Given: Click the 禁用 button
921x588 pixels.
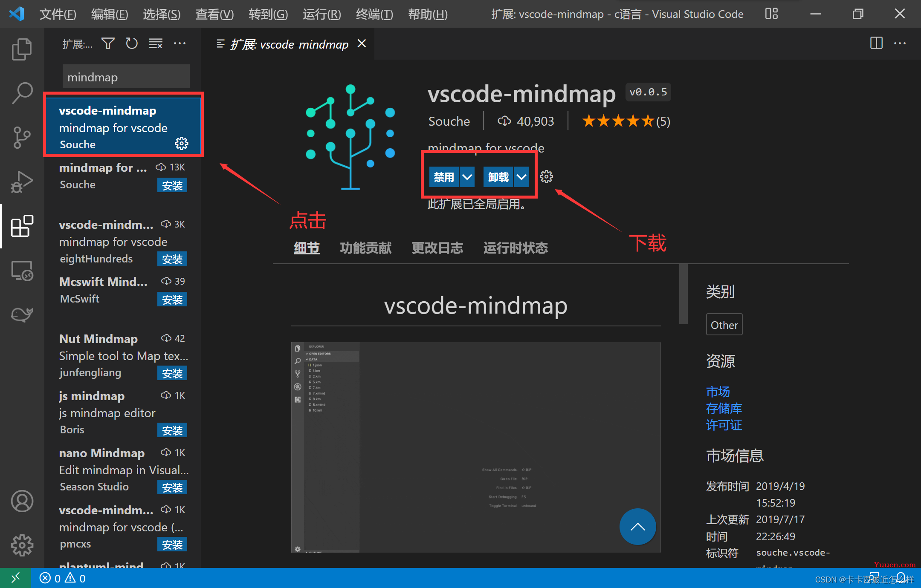Looking at the screenshot, I should point(444,177).
